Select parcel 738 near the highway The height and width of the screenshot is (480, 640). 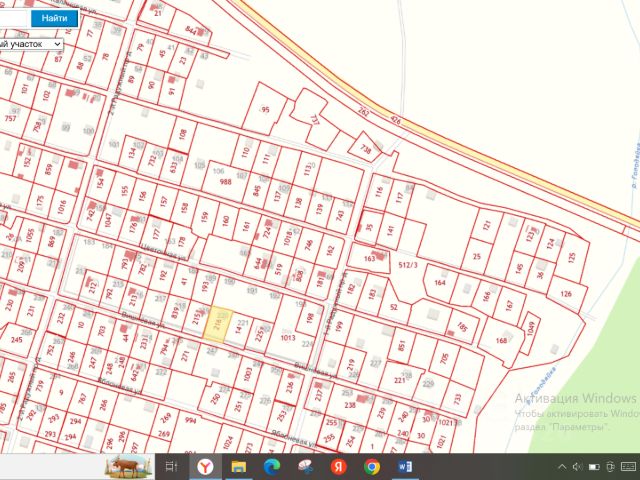pyautogui.click(x=365, y=149)
